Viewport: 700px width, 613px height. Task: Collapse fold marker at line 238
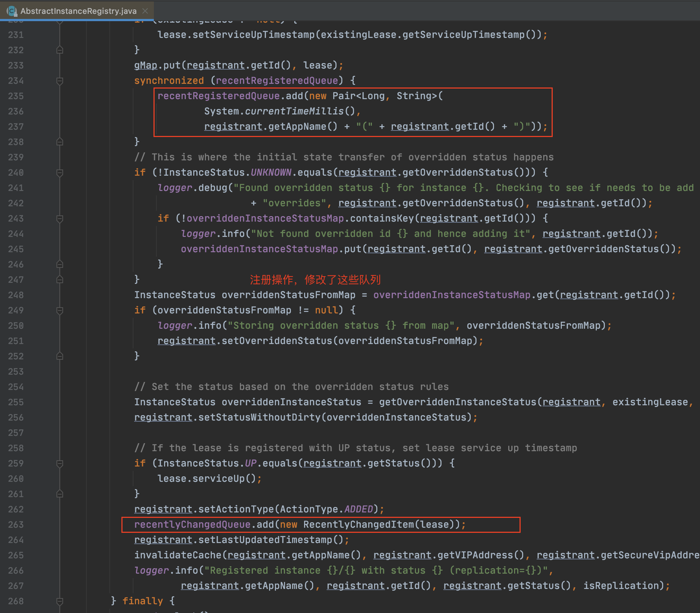click(60, 142)
